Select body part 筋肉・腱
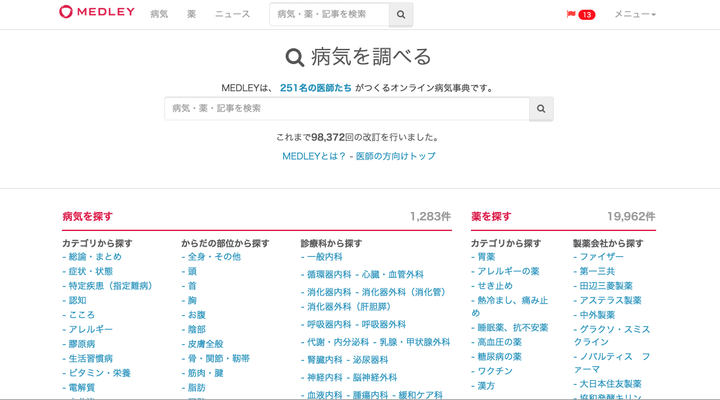The width and height of the screenshot is (720, 400). point(205,373)
